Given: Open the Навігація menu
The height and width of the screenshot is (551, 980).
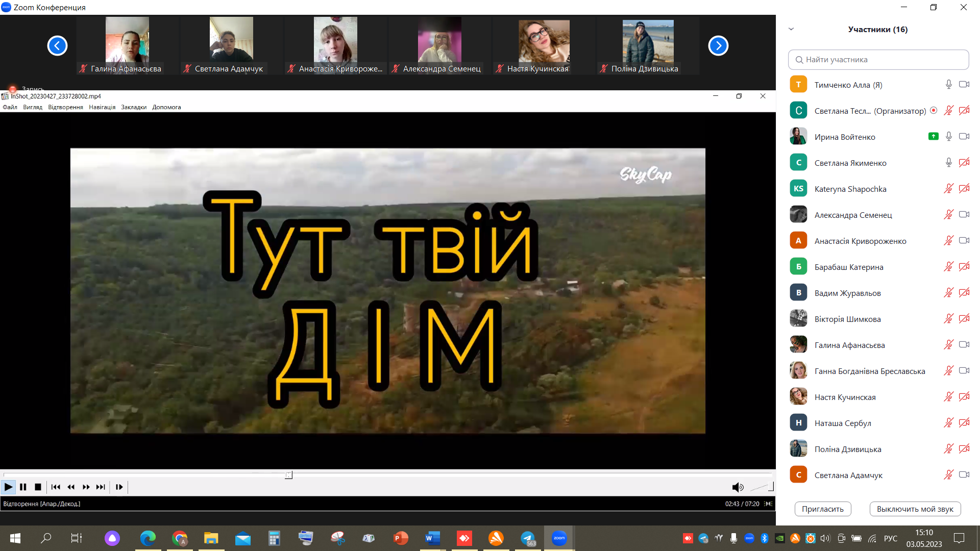Looking at the screenshot, I should click(102, 107).
